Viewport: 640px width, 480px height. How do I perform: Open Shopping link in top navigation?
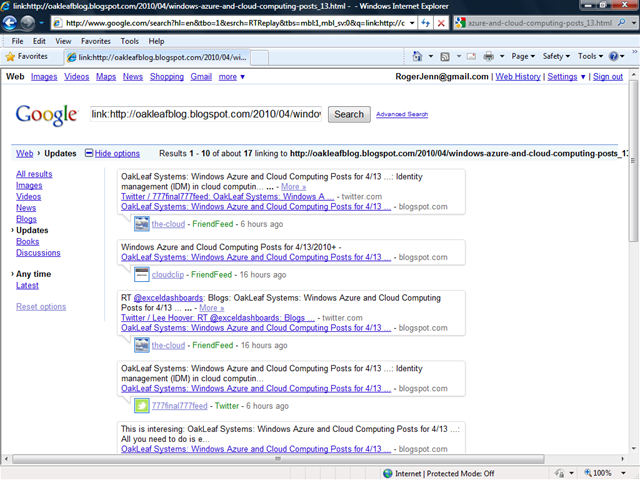click(x=167, y=77)
